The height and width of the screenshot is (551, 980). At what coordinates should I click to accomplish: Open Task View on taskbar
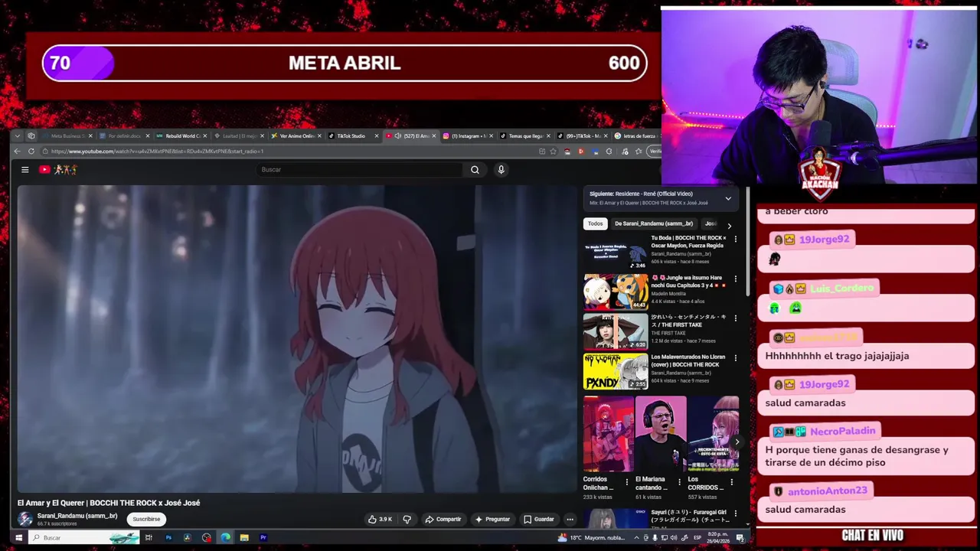[149, 538]
